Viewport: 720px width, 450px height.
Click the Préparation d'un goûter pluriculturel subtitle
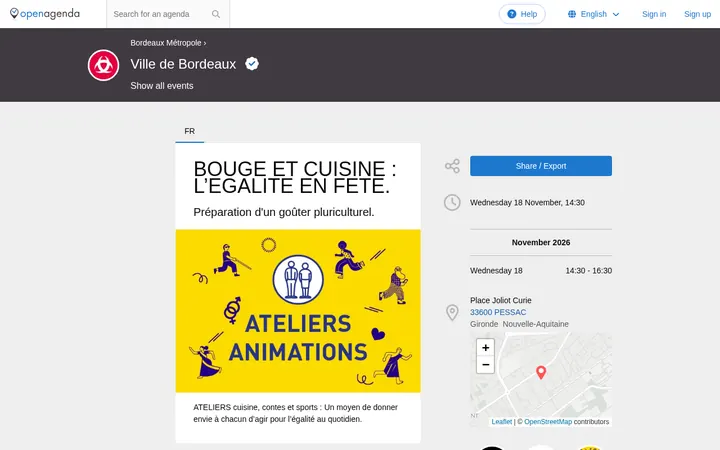pyautogui.click(x=284, y=212)
